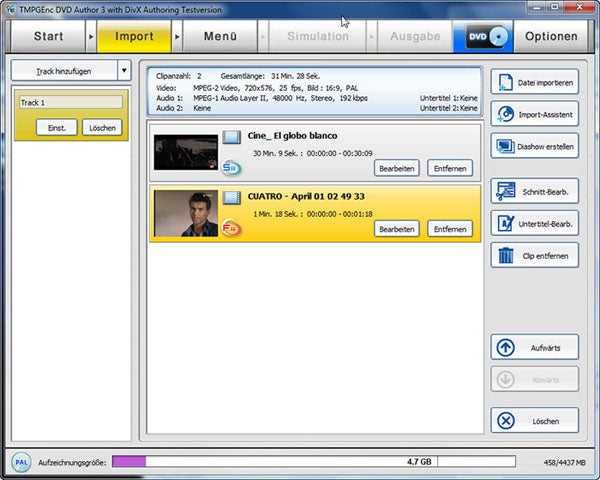Edit the Track 1 name field
The height and width of the screenshot is (480, 600).
71,103
